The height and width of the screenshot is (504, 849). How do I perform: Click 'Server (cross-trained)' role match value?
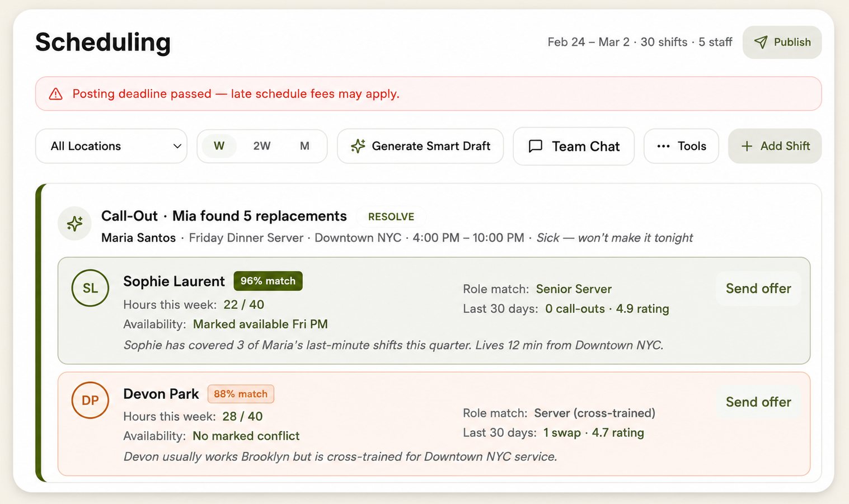[595, 413]
